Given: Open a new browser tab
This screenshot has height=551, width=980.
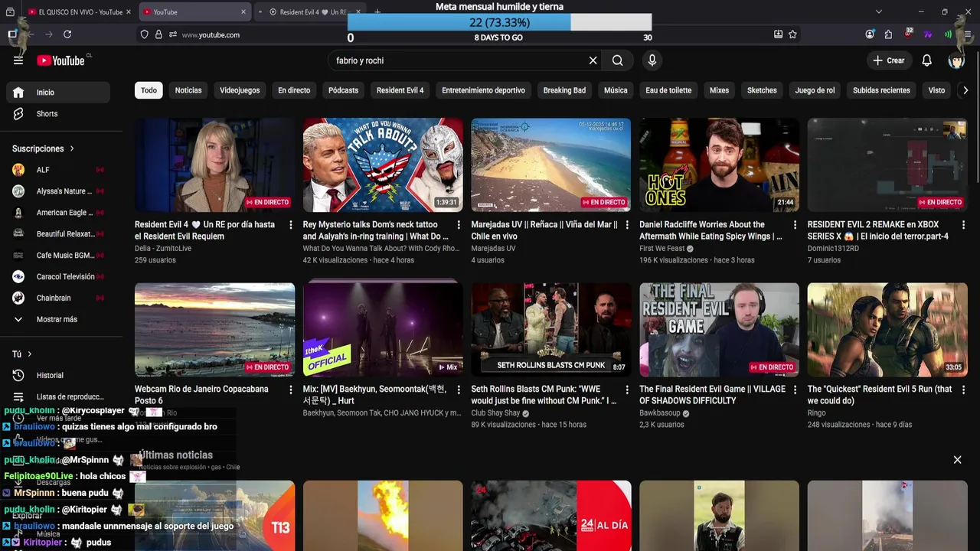Looking at the screenshot, I should (x=377, y=11).
